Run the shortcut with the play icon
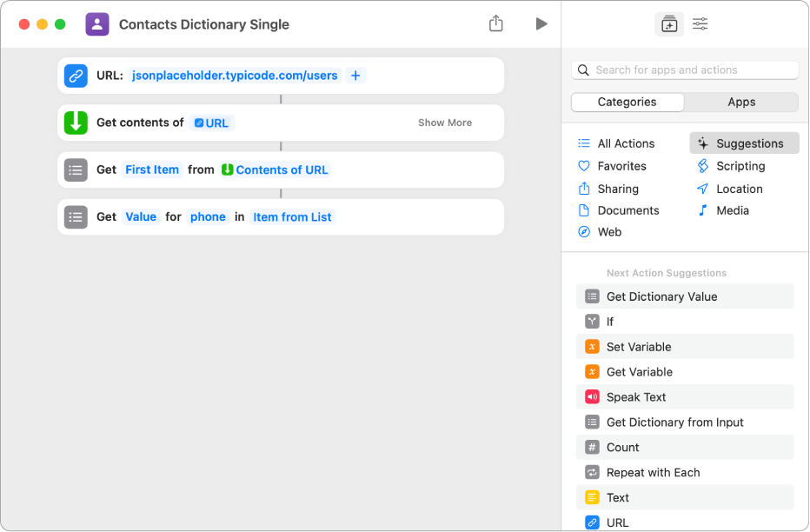The width and height of the screenshot is (810, 532). click(x=541, y=23)
